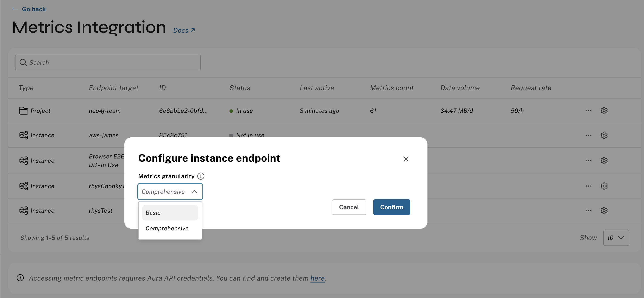Screen dimensions: 644x298
Task: Click the 85c8c751 ID cell
Action: point(173,135)
